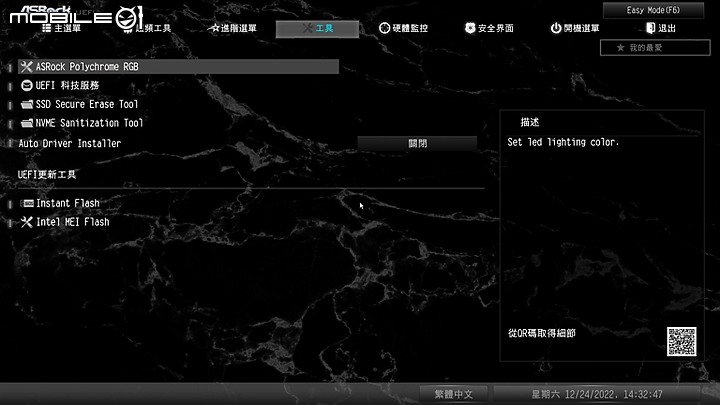Select Auto Driver Installer label
This screenshot has height=405, width=720.
(70, 143)
